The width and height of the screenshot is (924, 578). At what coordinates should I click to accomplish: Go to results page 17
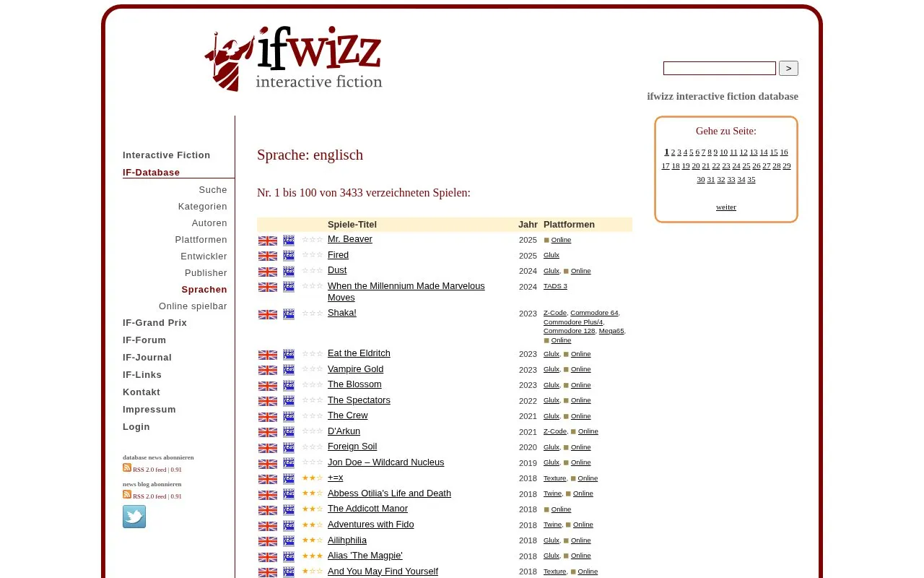tap(666, 165)
